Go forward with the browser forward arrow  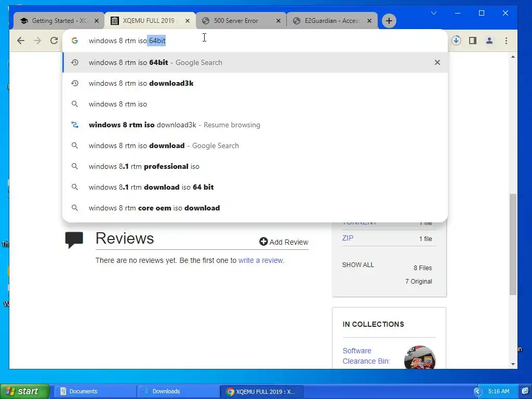(x=37, y=41)
